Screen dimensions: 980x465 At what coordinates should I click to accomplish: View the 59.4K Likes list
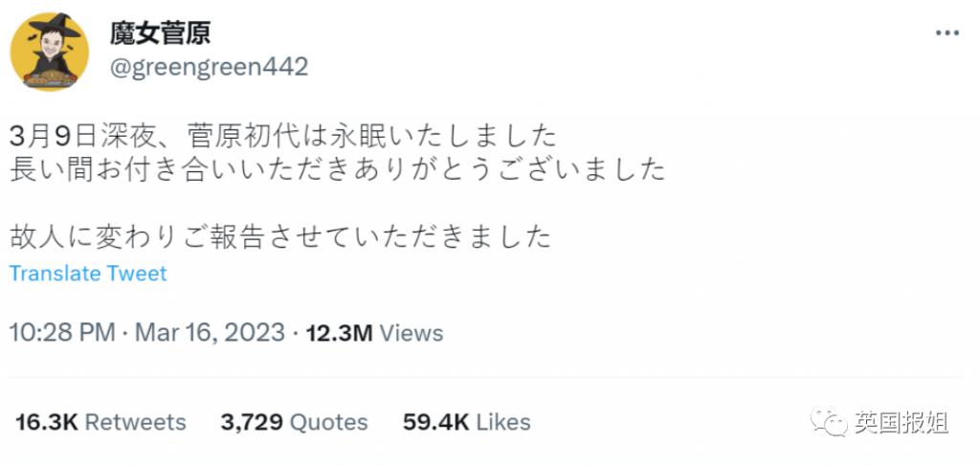pos(466,422)
